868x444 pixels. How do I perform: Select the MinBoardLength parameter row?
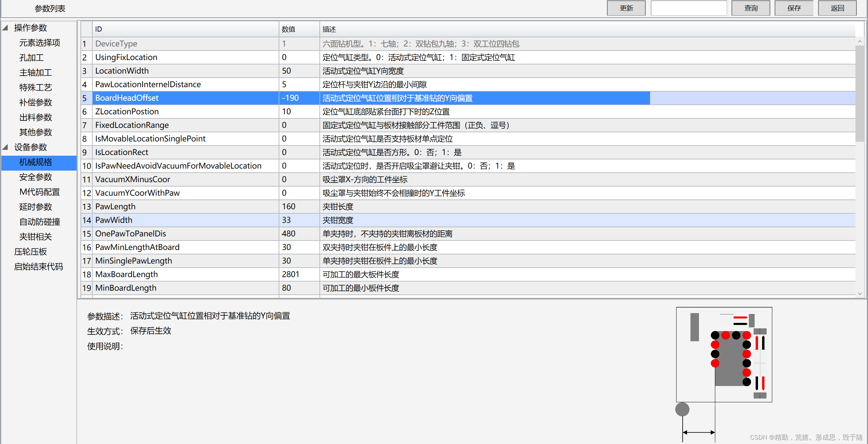(468, 288)
